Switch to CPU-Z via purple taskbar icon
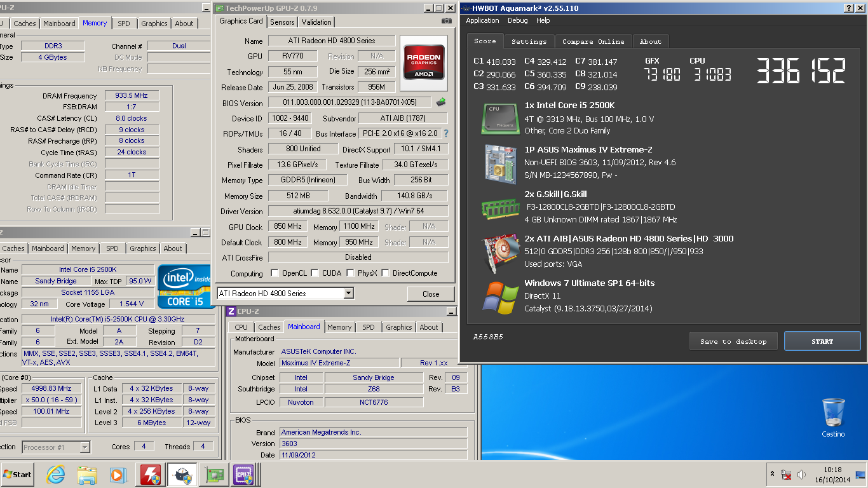Screen dimensions: 868x488 point(243,475)
